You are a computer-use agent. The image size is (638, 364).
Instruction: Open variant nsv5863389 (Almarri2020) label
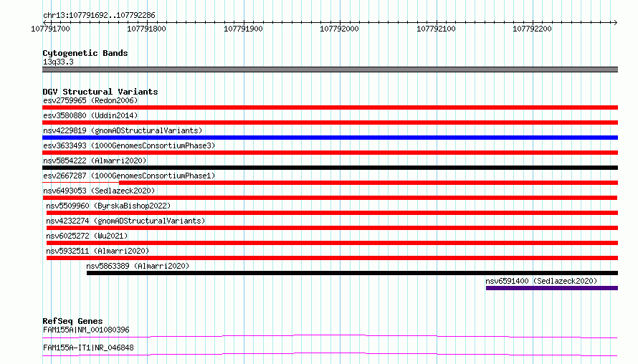click(x=138, y=266)
